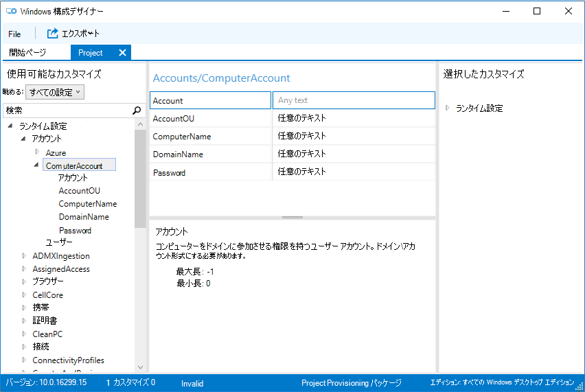Click the カスタマイズ 0 status entry
Screen dimensions: 585x392
point(134,382)
